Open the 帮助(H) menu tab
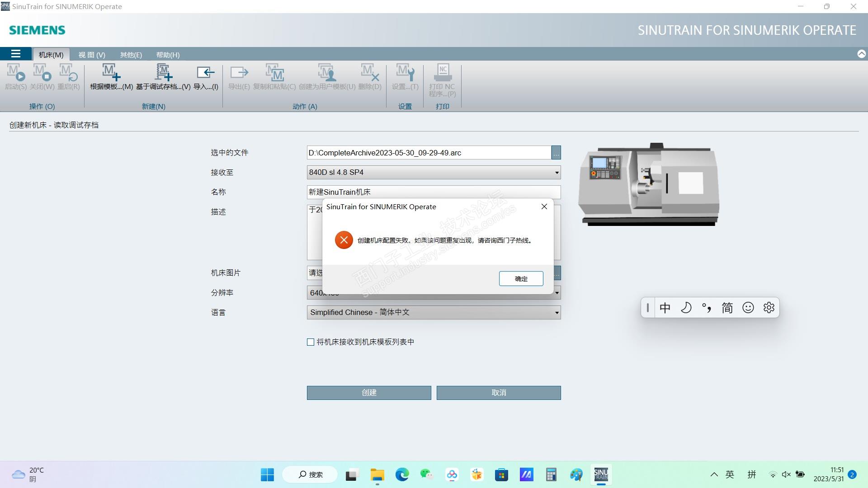This screenshot has height=488, width=868. pos(168,55)
